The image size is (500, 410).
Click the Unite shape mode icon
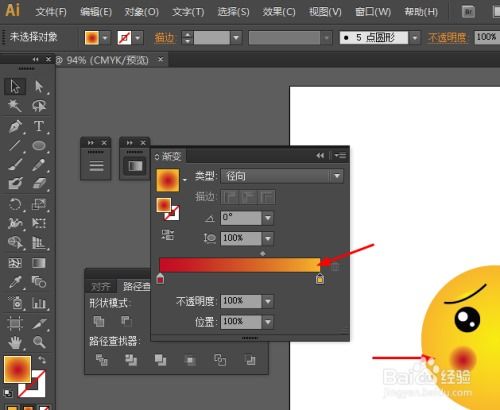coord(99,321)
